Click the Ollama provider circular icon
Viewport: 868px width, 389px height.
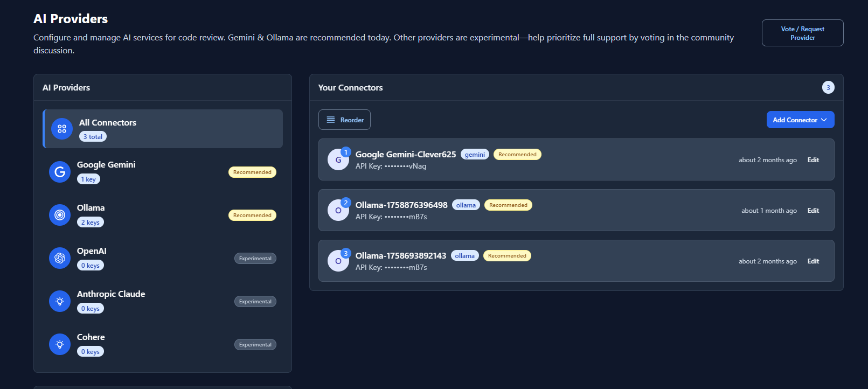click(x=60, y=215)
